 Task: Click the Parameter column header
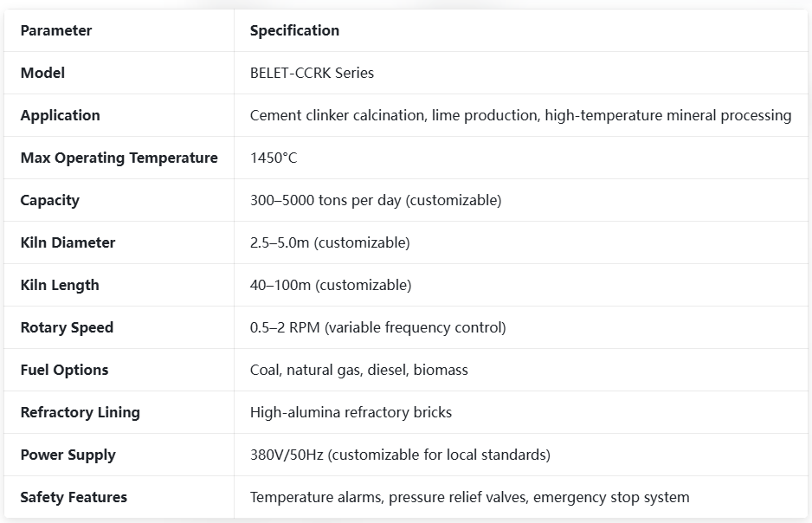pos(56,30)
